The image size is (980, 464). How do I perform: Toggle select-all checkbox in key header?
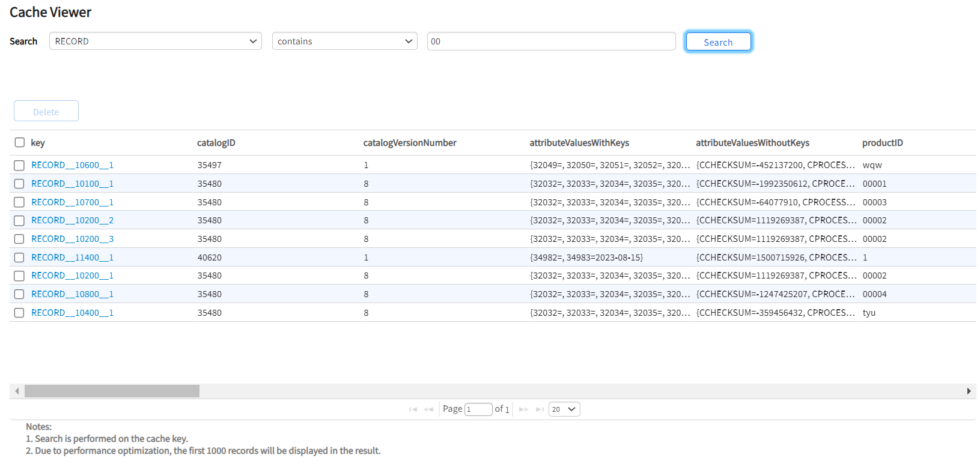pyautogui.click(x=20, y=142)
